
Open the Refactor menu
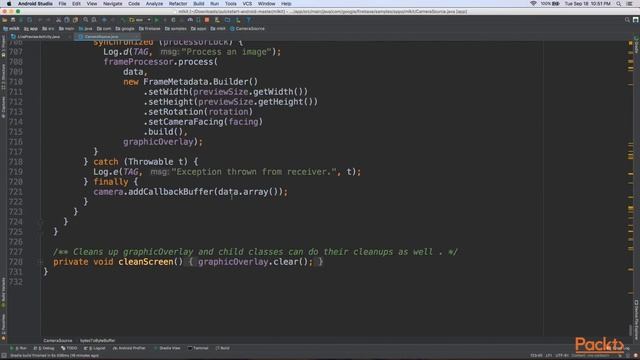pos(178,4)
